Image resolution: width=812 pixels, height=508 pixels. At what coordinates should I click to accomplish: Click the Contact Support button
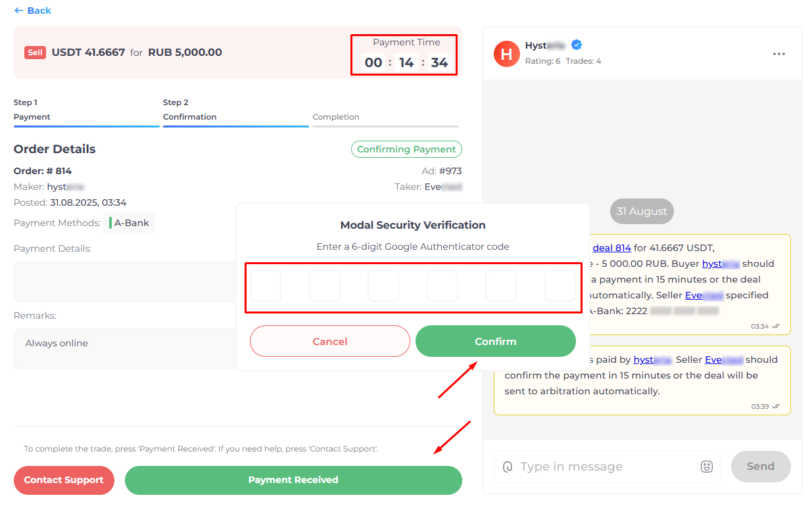[64, 480]
